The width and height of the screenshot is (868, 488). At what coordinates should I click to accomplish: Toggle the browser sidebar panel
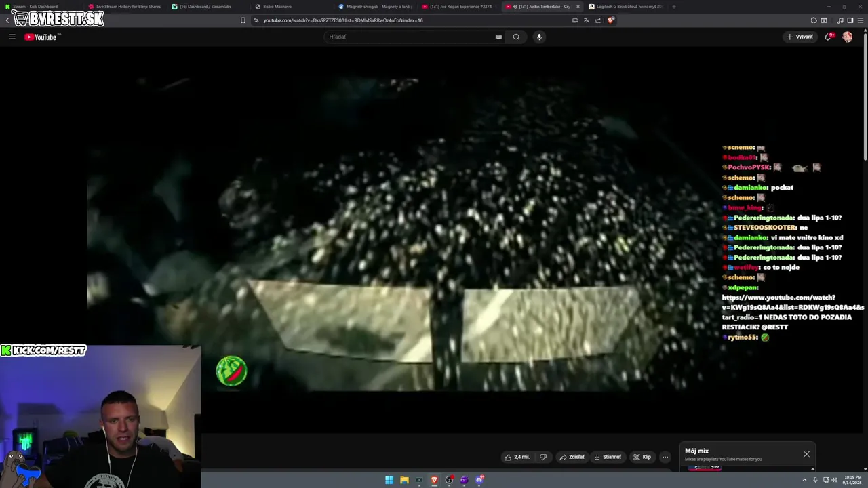click(850, 20)
